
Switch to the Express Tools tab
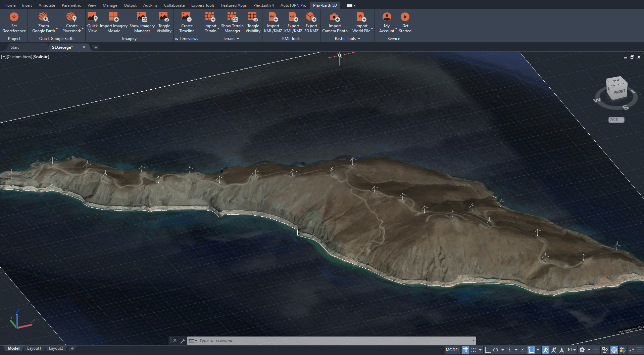pyautogui.click(x=203, y=5)
